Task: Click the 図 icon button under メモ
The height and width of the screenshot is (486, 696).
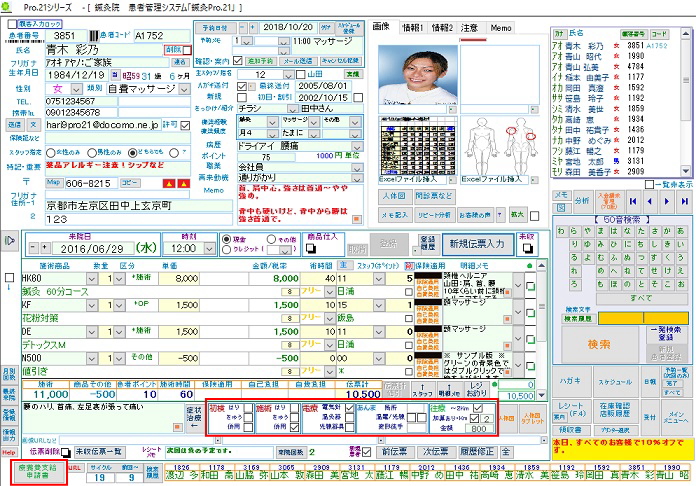Action: pyautogui.click(x=560, y=208)
